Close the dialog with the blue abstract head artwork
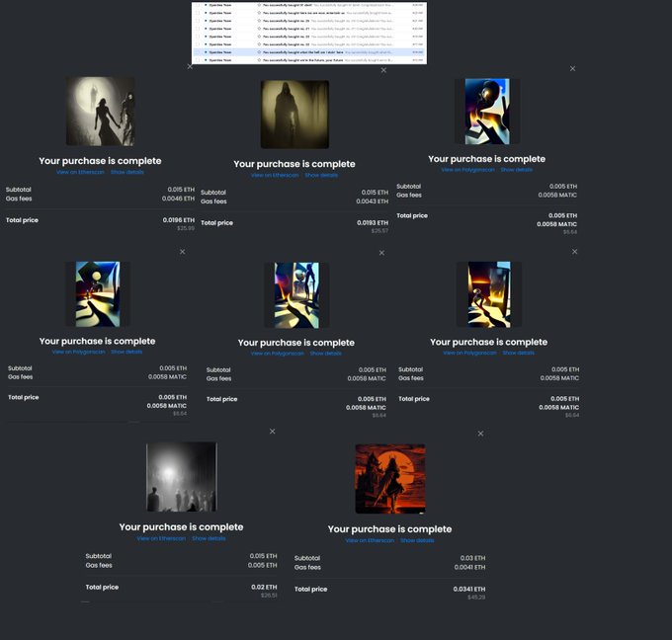Screen dimensions: 672x640 (572, 68)
